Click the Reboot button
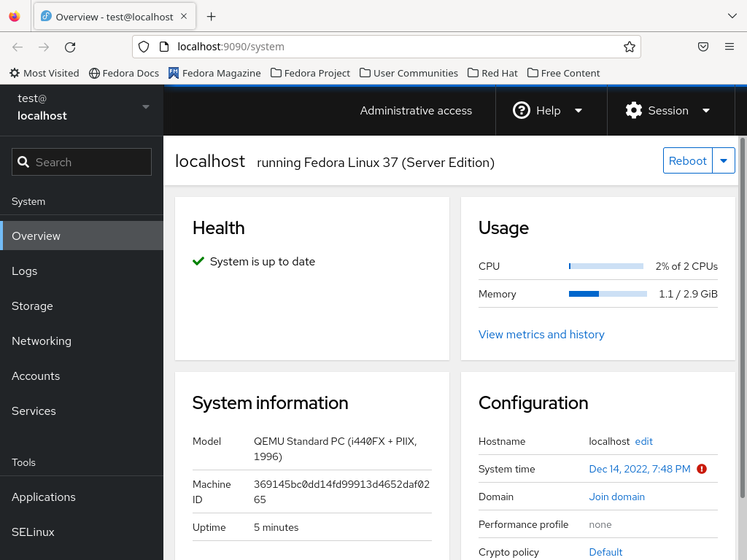747x560 pixels. tap(687, 160)
